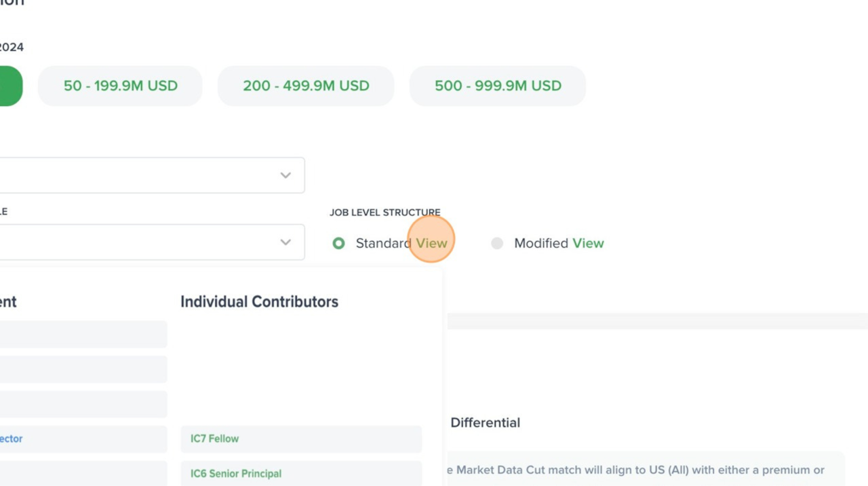
Task: Click the green selected range pill
Action: click(10, 86)
